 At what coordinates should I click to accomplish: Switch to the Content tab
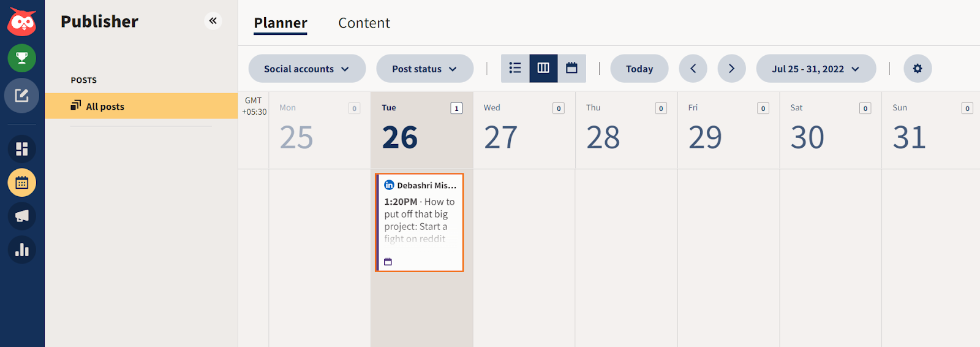pyautogui.click(x=364, y=23)
